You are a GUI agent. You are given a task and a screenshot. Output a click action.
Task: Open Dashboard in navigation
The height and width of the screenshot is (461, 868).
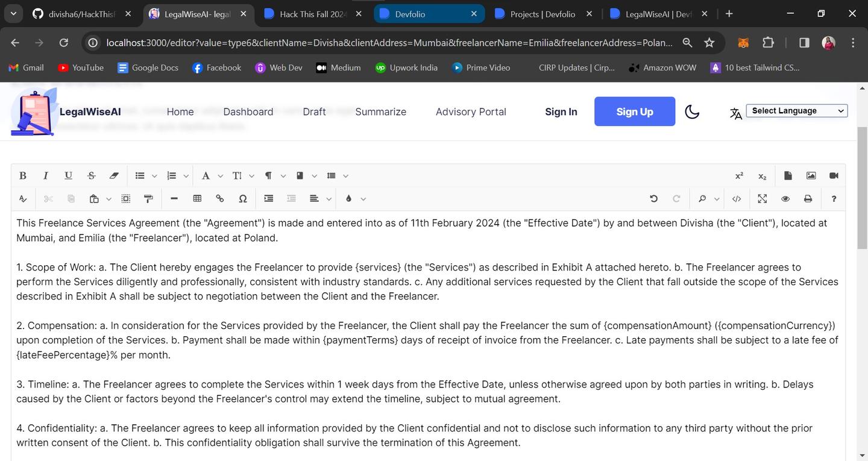tap(248, 111)
